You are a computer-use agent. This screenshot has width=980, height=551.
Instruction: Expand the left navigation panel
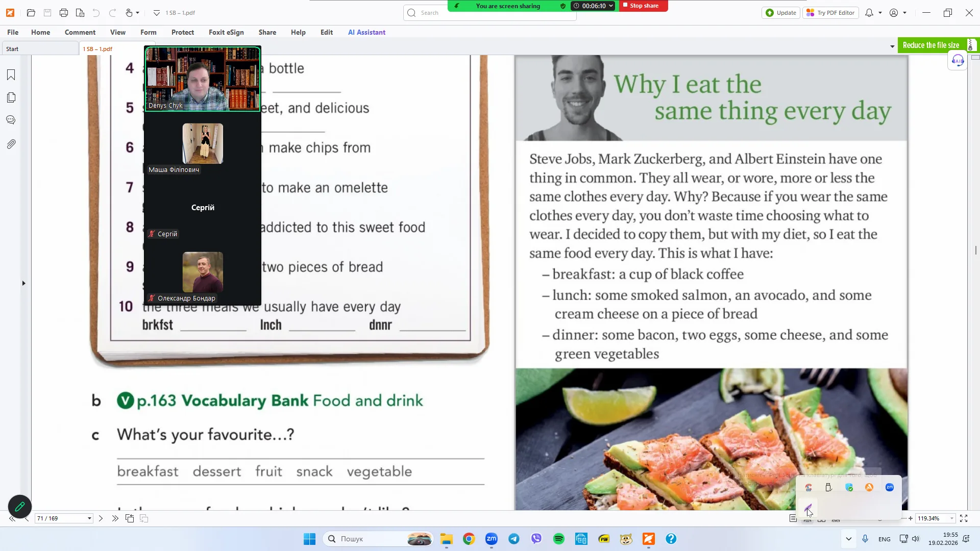pos(23,283)
